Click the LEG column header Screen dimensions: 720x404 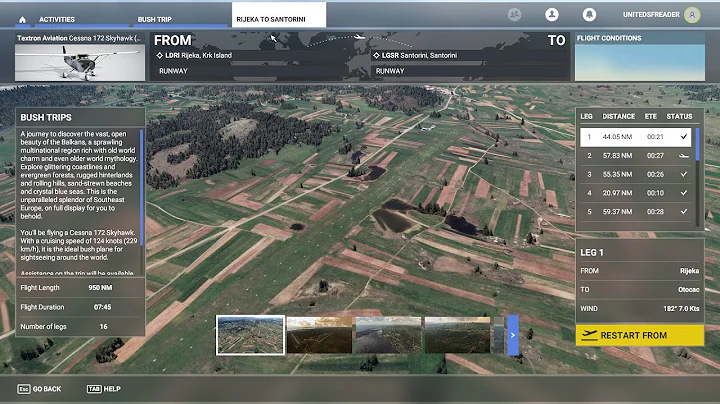(x=586, y=117)
